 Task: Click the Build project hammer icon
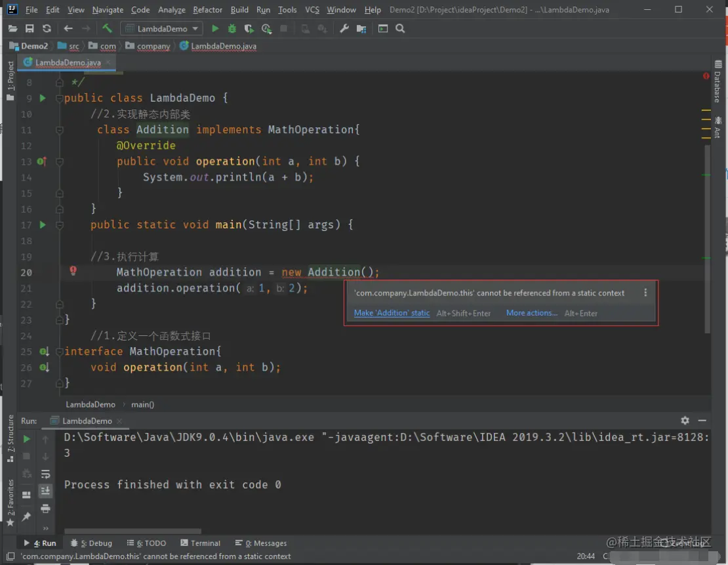click(x=108, y=29)
